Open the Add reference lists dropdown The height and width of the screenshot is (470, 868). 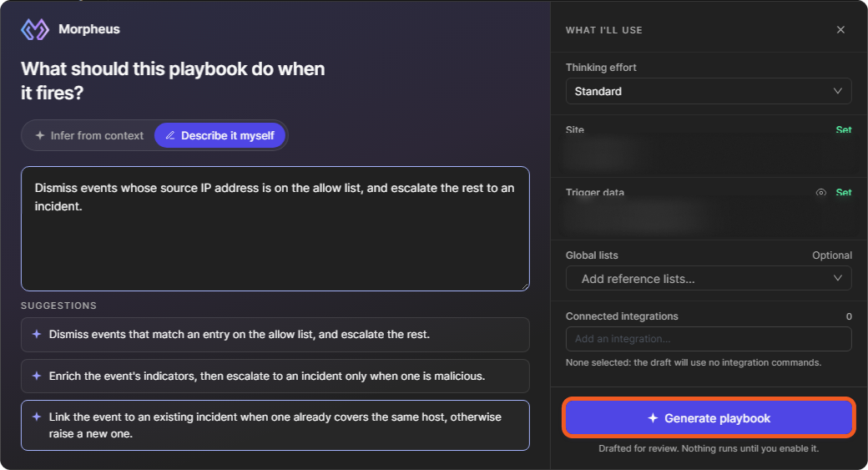(x=709, y=279)
